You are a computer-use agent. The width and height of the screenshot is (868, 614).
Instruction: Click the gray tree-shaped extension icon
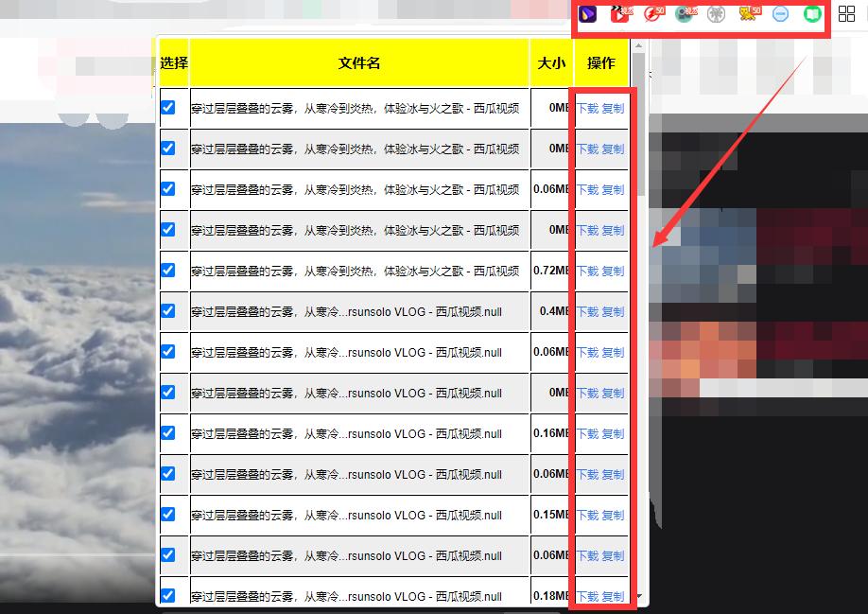pyautogui.click(x=716, y=14)
